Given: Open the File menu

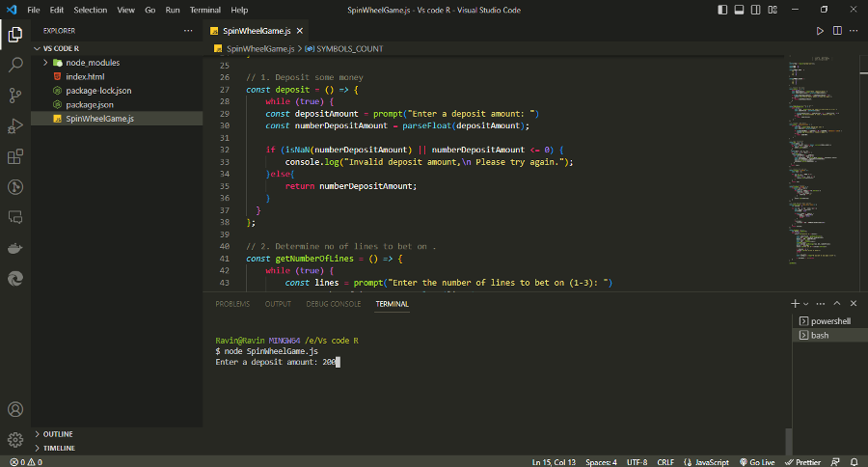Looking at the screenshot, I should tap(34, 10).
